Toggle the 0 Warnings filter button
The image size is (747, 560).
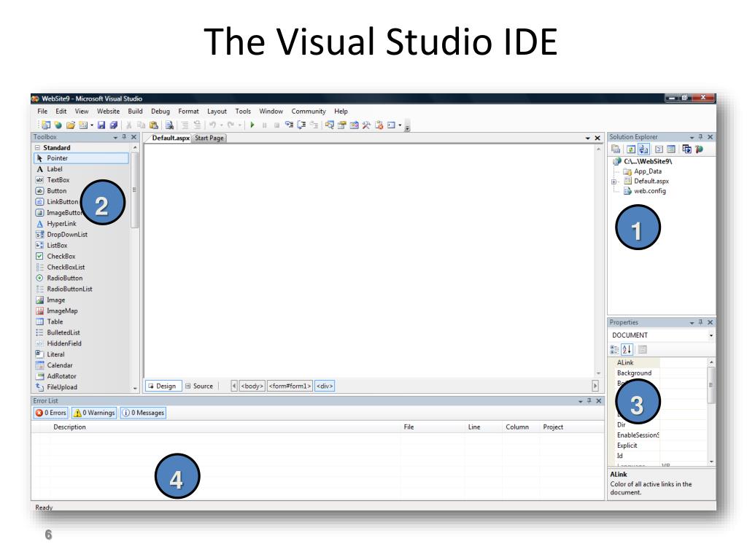(x=94, y=413)
